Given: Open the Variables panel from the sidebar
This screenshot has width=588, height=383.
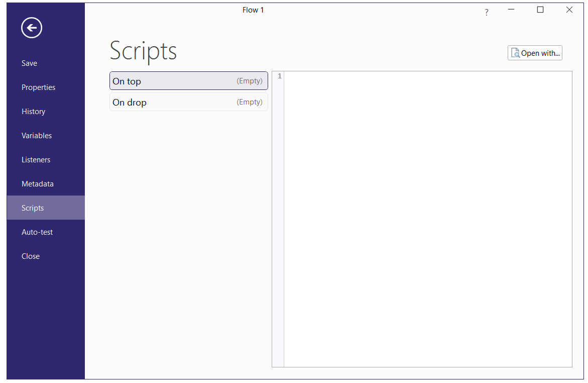Looking at the screenshot, I should (x=36, y=135).
